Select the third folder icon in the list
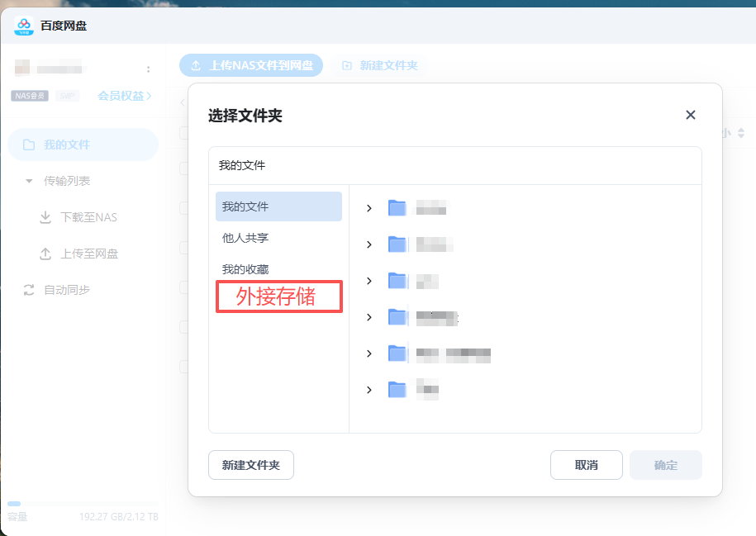 tap(397, 281)
